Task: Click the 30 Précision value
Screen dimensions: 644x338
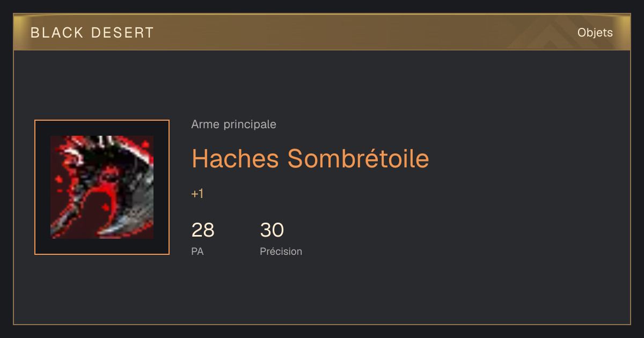Action: pyautogui.click(x=272, y=230)
